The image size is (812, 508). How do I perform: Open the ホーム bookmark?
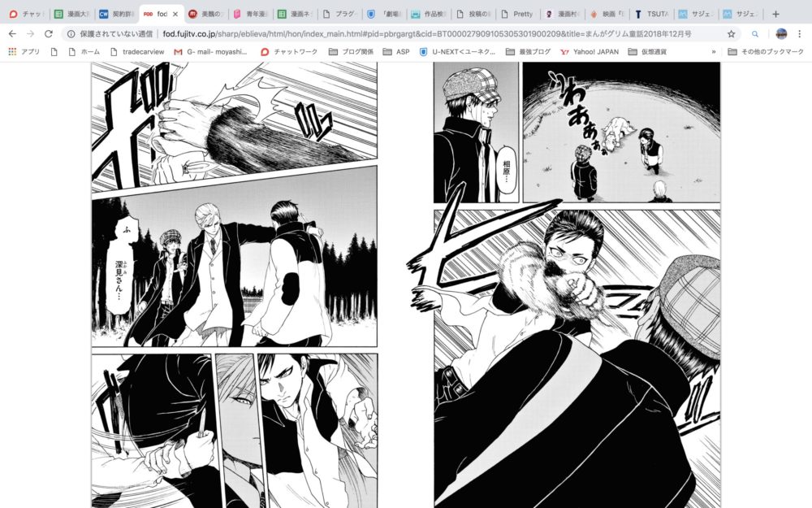(84, 52)
